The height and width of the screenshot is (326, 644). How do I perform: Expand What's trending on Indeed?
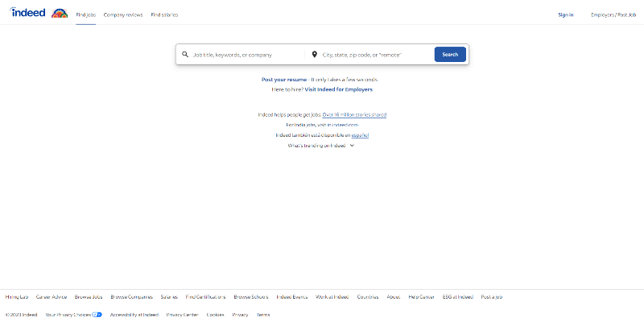[x=320, y=146]
